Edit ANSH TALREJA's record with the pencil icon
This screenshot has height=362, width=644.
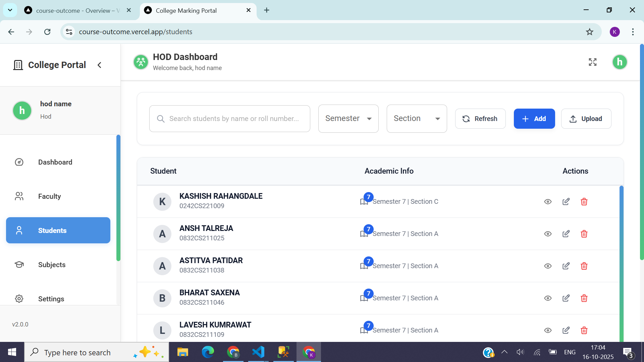pyautogui.click(x=566, y=234)
